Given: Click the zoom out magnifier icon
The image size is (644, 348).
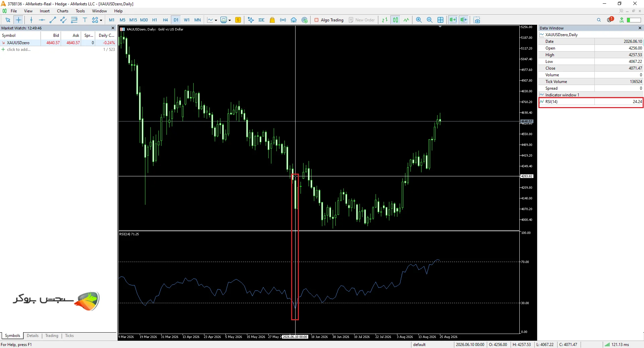Looking at the screenshot, I should [x=430, y=20].
